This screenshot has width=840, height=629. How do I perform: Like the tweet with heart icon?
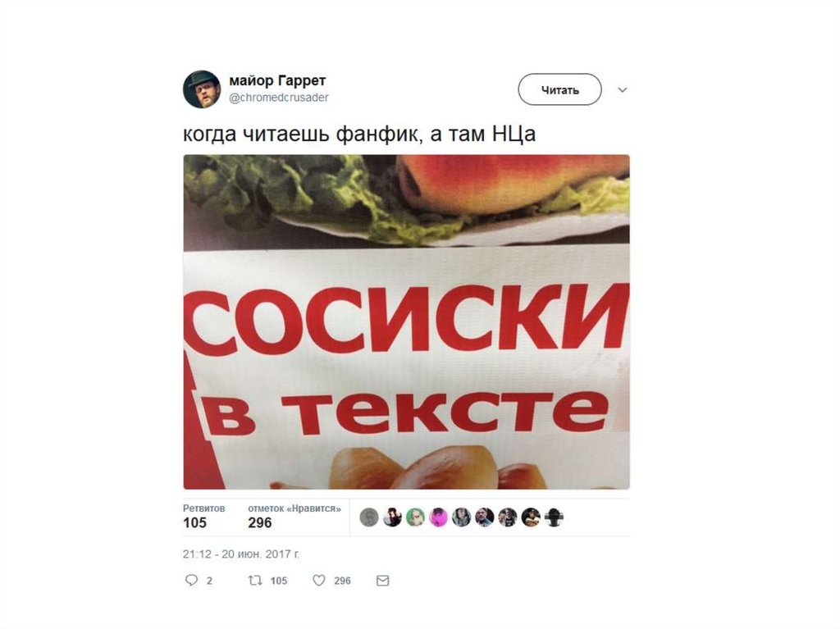[319, 581]
